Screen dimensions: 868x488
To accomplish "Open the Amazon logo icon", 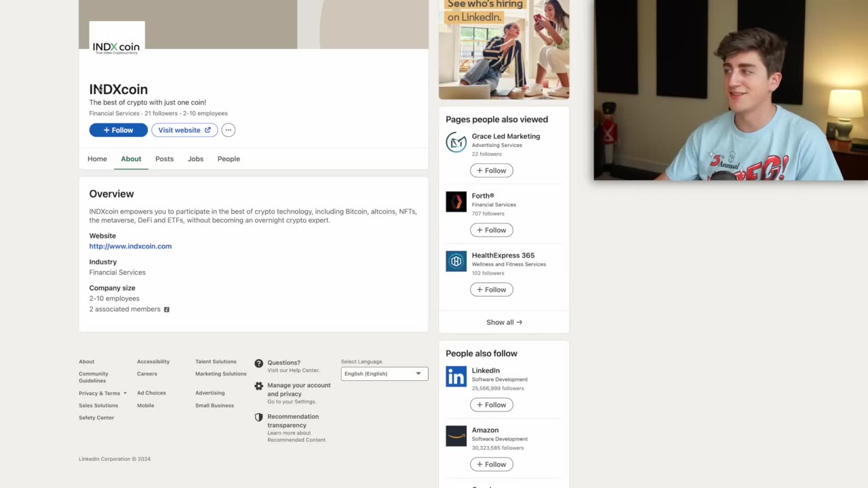I will point(456,436).
